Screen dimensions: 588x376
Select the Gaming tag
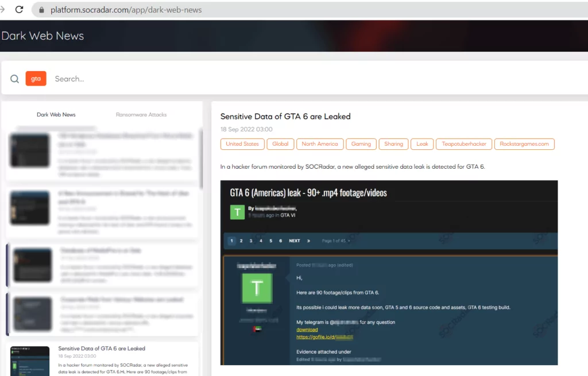(x=361, y=144)
